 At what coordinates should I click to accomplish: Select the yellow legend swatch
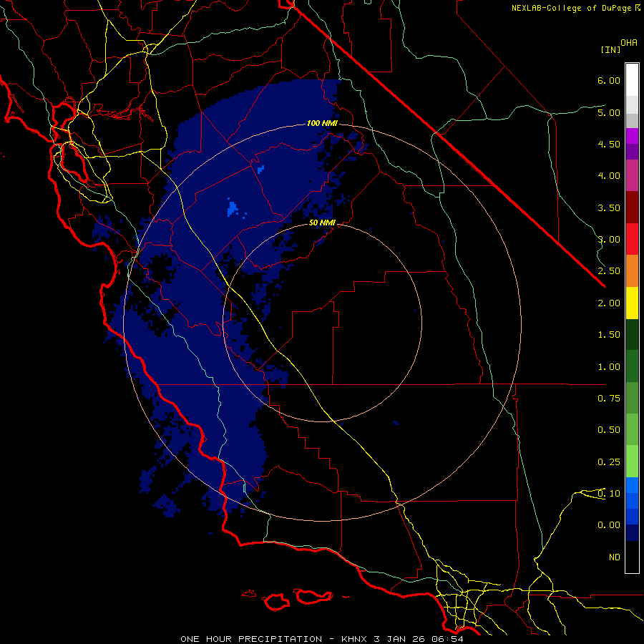pyautogui.click(x=632, y=303)
